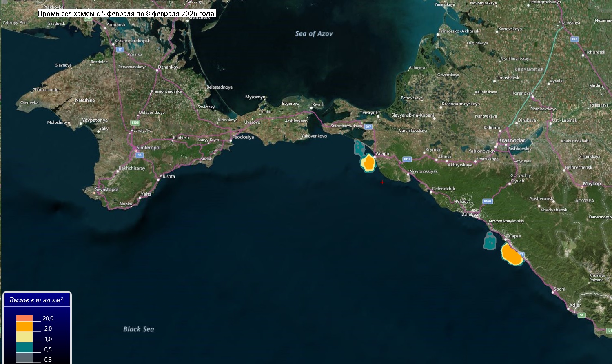Click the E105 road shield near Simferopol
The image size is (612, 364).
(135, 122)
